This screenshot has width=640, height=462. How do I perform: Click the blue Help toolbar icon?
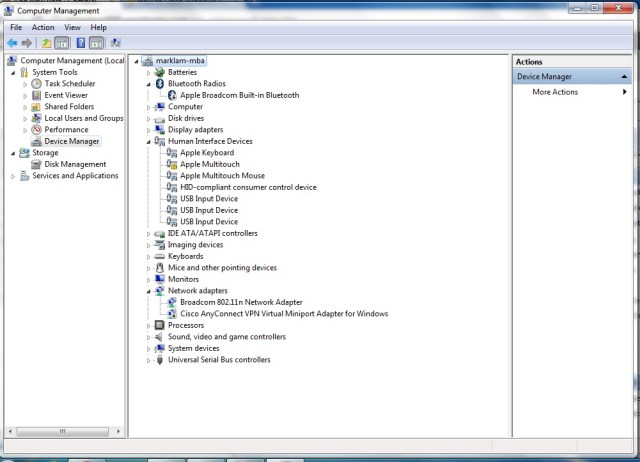pyautogui.click(x=80, y=43)
